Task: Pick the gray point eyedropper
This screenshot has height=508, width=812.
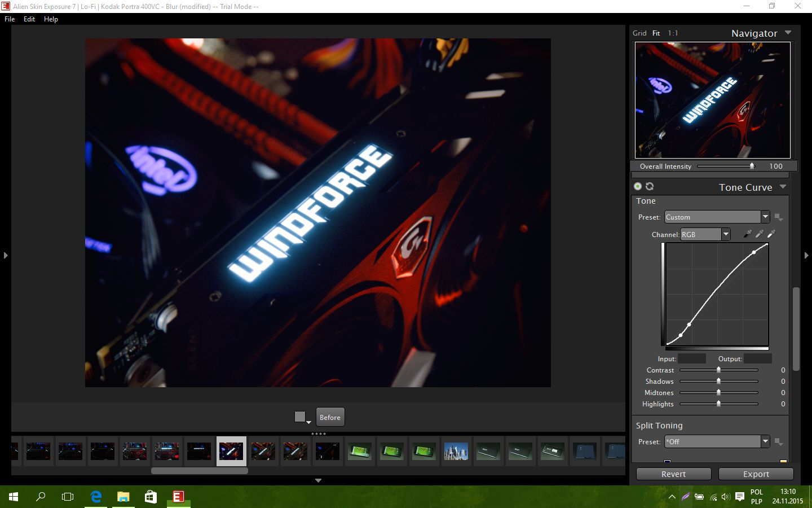Action: (x=760, y=234)
